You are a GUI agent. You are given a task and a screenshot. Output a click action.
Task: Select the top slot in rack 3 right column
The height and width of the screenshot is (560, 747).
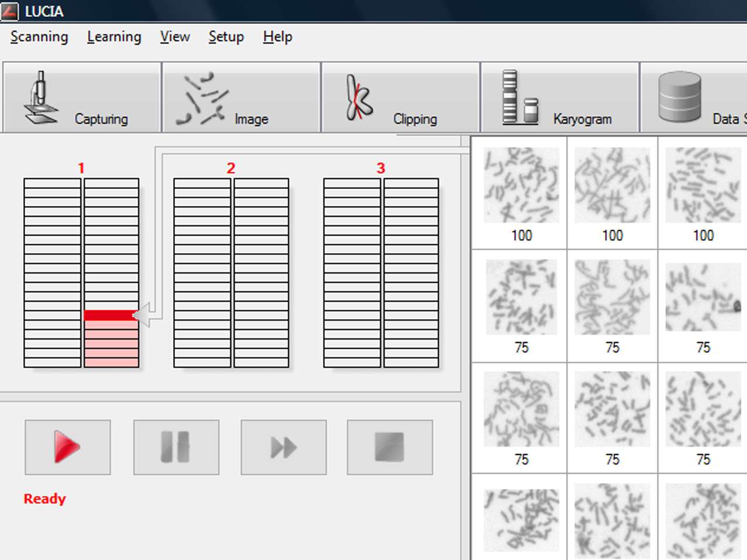[411, 183]
